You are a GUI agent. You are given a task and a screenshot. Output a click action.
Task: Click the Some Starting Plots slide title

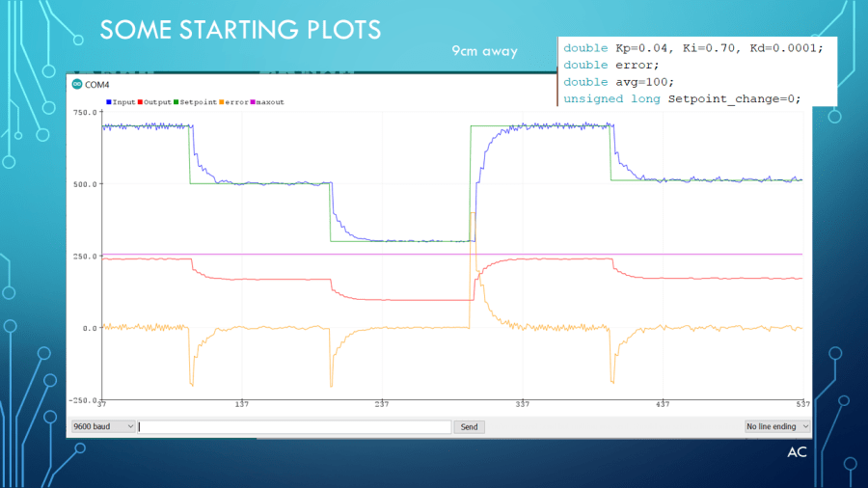pos(240,29)
